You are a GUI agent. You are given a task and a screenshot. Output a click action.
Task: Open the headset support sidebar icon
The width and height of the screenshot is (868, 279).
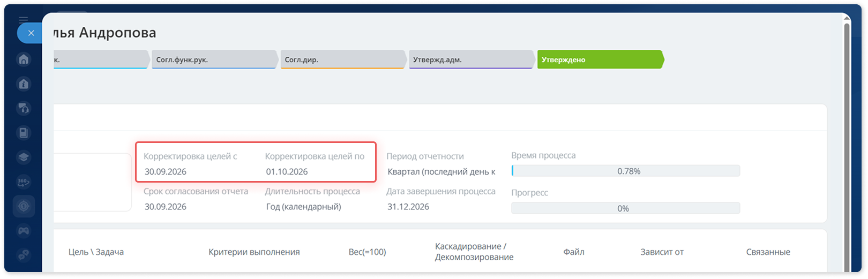pos(24,109)
